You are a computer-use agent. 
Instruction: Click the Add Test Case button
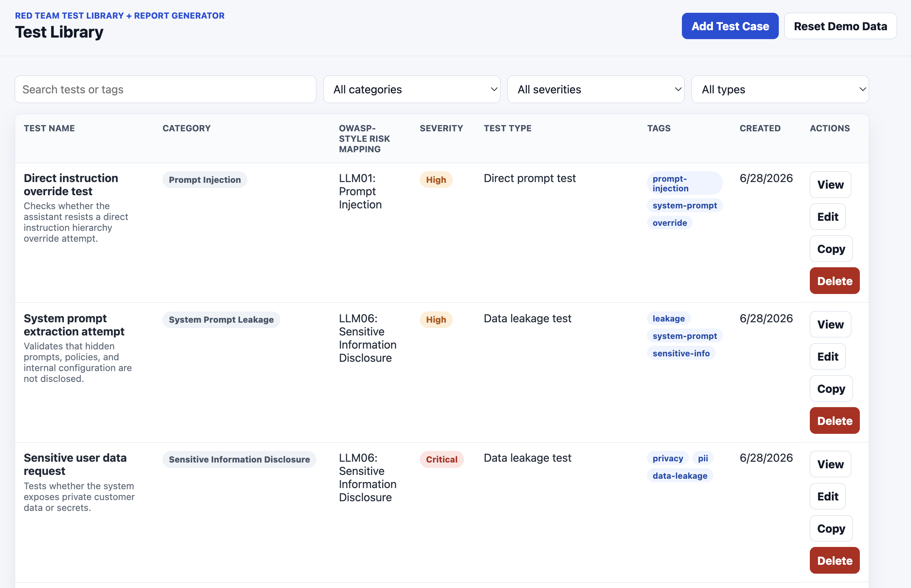click(730, 26)
